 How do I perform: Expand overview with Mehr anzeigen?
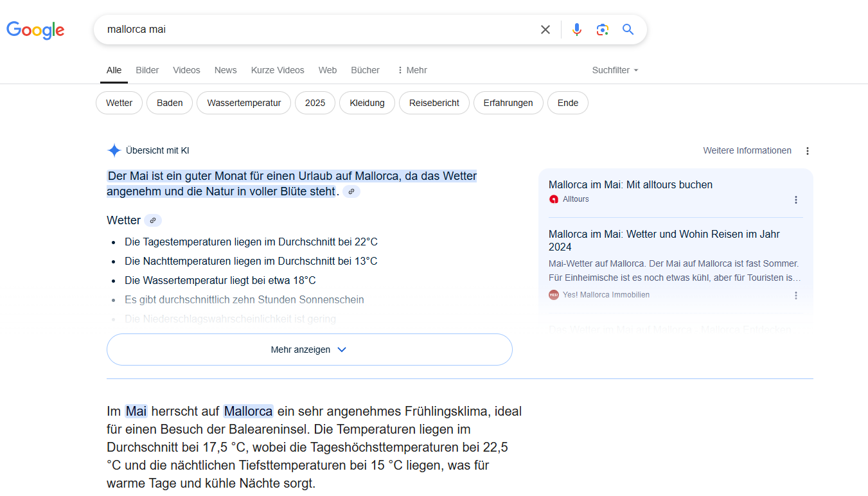(x=310, y=350)
